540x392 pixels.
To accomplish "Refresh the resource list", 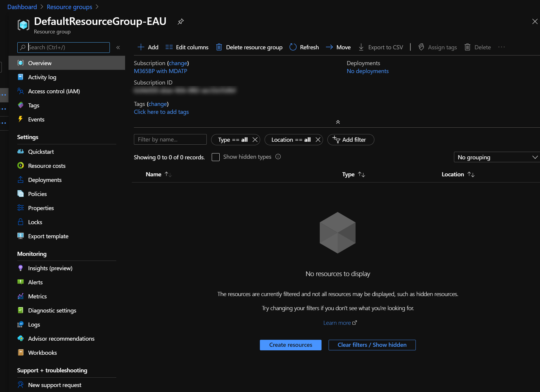I will pos(304,47).
